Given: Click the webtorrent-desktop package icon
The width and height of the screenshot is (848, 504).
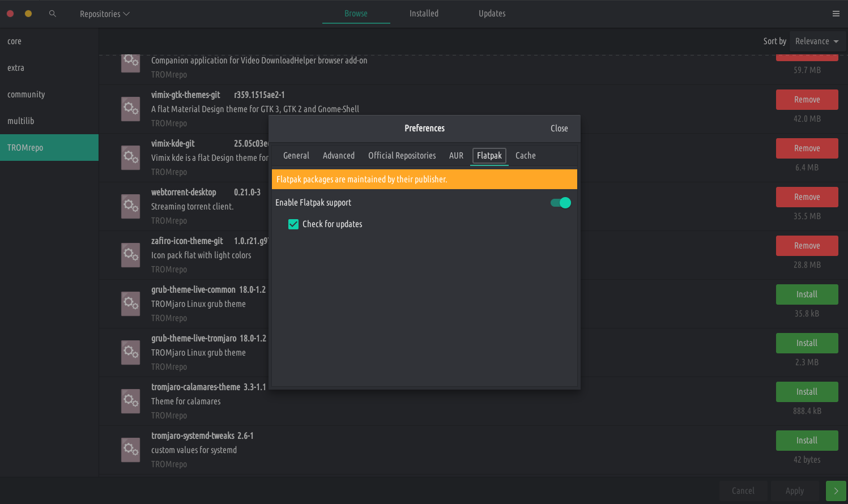Looking at the screenshot, I should click(x=131, y=206).
